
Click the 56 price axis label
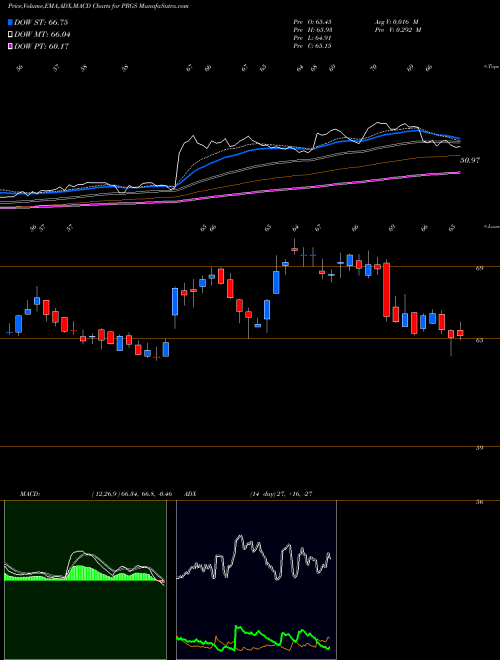click(479, 502)
